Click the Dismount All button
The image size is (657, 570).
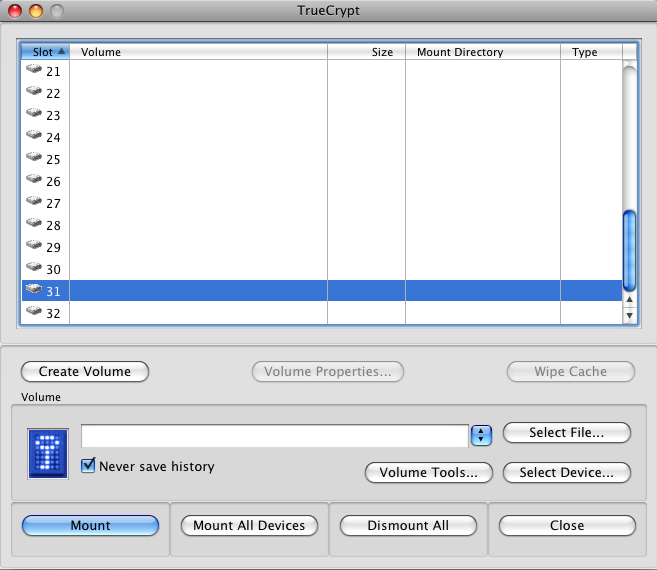(408, 525)
